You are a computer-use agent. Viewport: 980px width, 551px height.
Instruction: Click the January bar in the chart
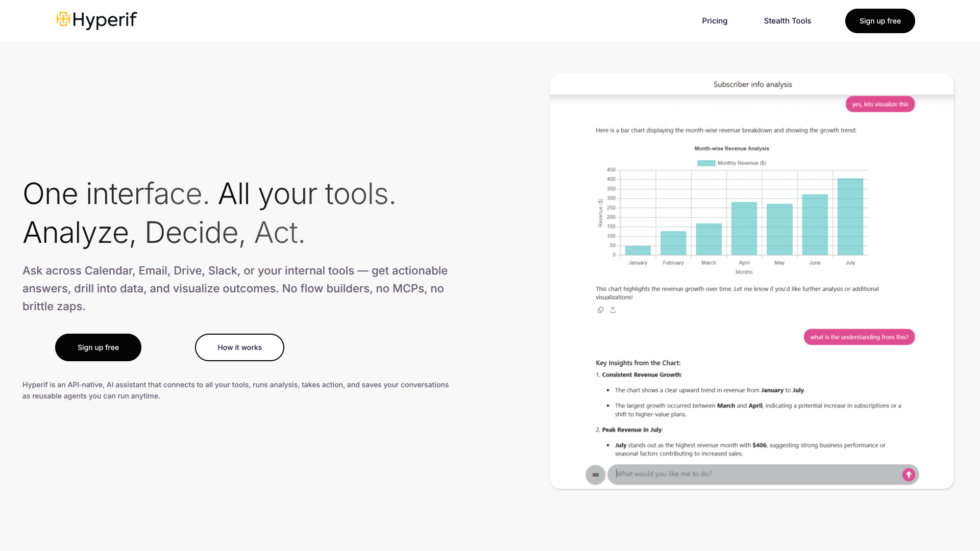[638, 251]
